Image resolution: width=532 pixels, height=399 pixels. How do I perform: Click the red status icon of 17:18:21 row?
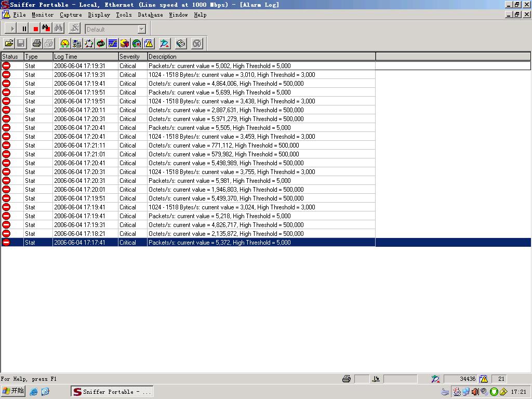pyautogui.click(x=6, y=233)
